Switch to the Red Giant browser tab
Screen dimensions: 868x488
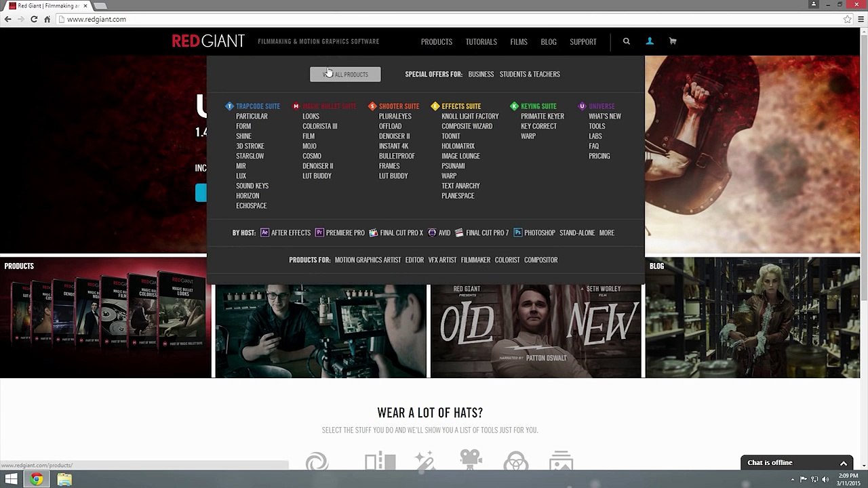(47, 5)
